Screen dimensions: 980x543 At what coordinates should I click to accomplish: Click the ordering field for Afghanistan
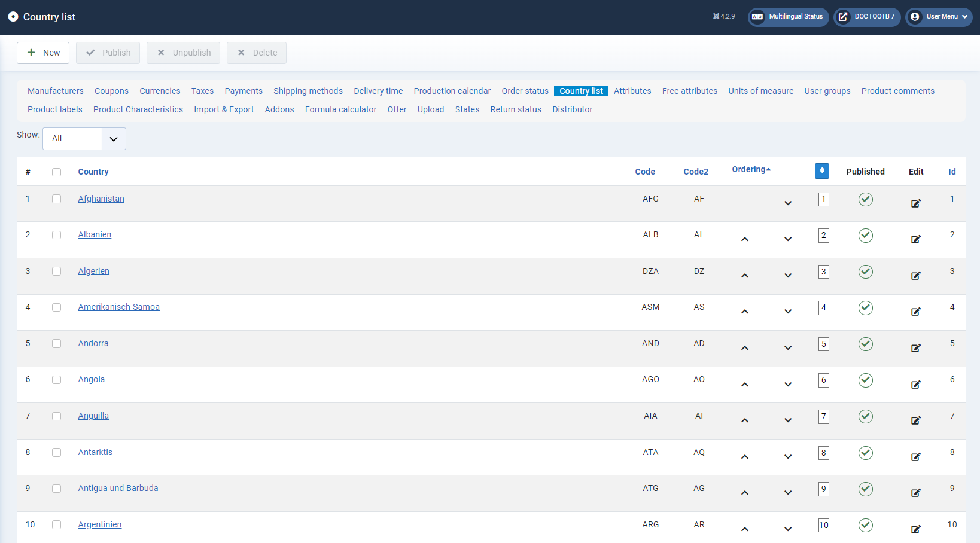(x=824, y=199)
